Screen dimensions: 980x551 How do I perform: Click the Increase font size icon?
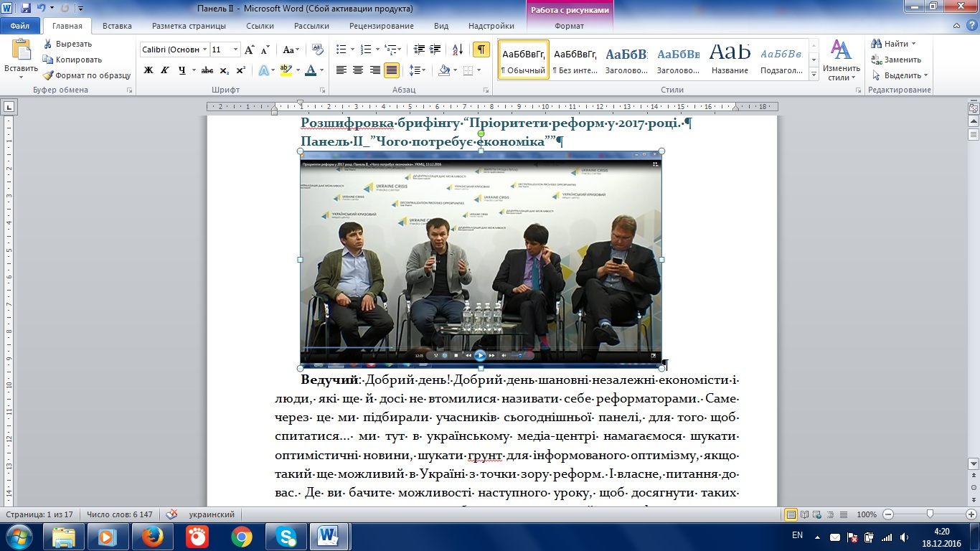click(x=250, y=50)
